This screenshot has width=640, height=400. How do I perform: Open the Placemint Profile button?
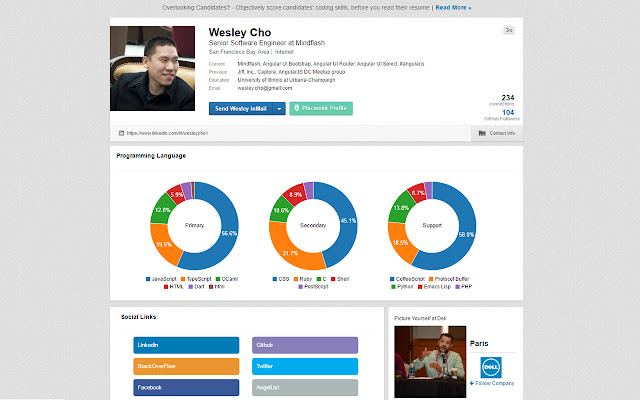(x=321, y=108)
